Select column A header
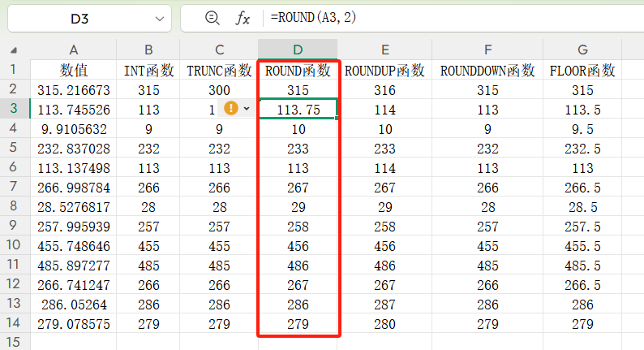The width and height of the screenshot is (644, 350). click(x=74, y=50)
